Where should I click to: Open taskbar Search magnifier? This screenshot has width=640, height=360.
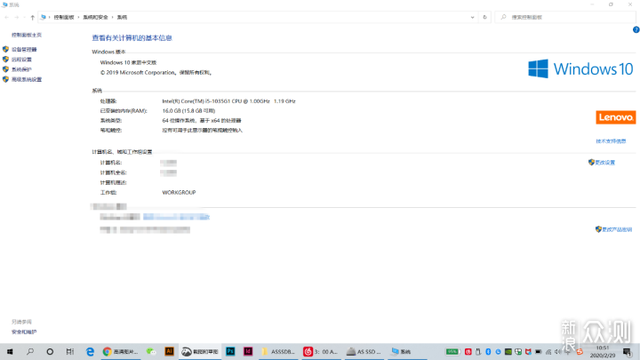(30, 351)
